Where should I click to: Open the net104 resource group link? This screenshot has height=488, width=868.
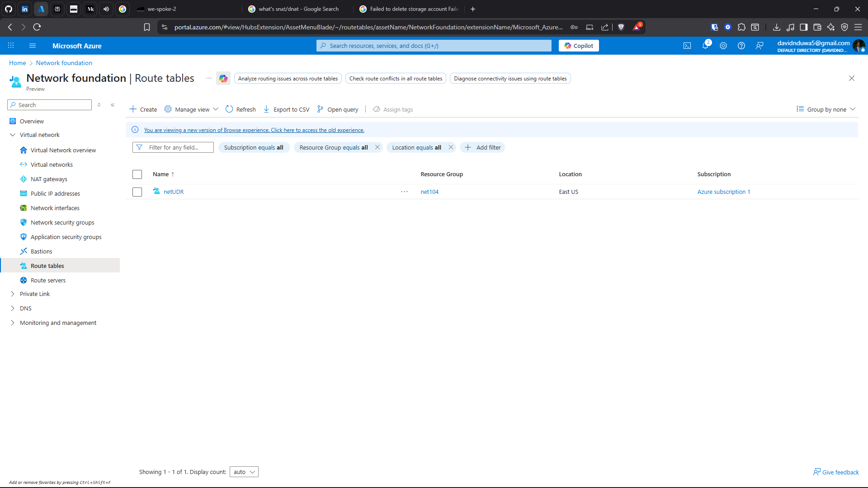[x=429, y=192]
